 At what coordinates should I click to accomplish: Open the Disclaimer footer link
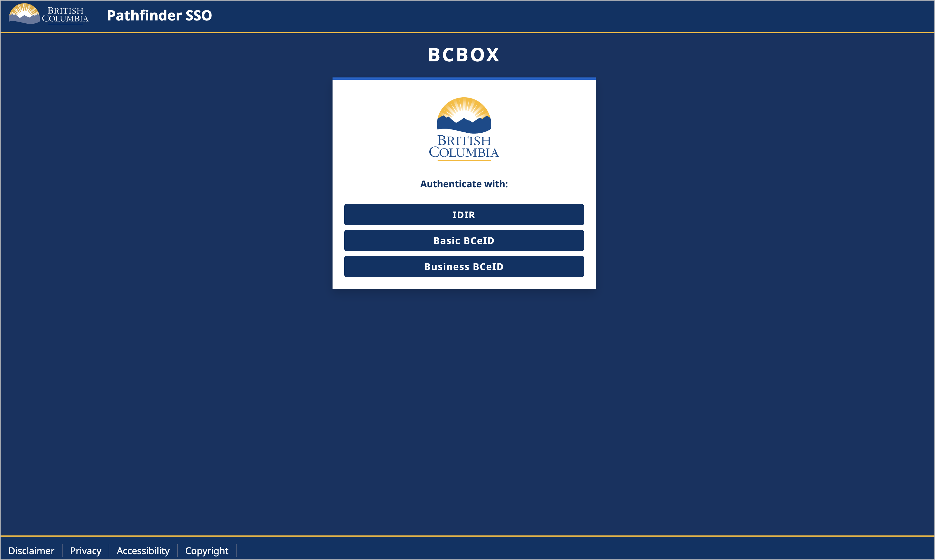(x=31, y=551)
